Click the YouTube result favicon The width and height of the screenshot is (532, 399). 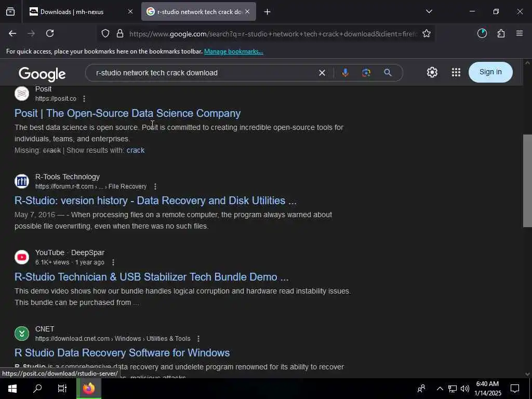pyautogui.click(x=22, y=257)
